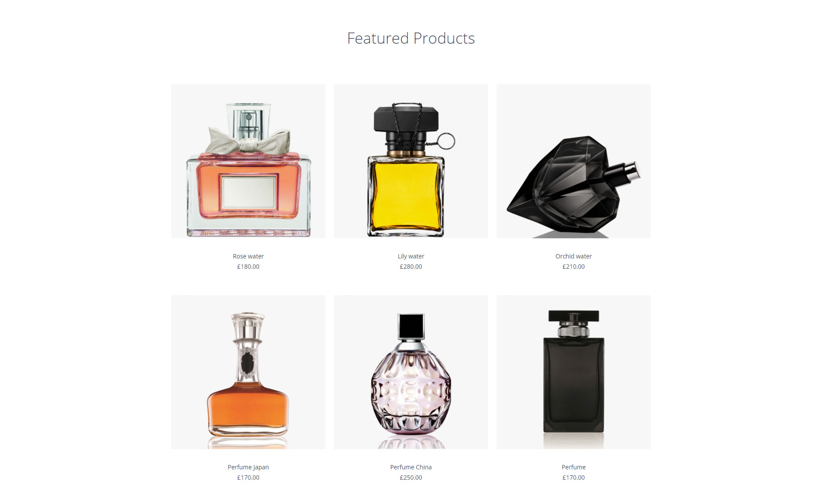Viewport: 822px width, 504px height.
Task: Click the £210.00 Orchid water price
Action: (574, 267)
